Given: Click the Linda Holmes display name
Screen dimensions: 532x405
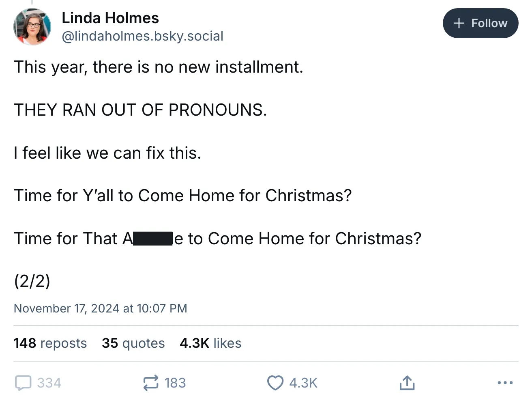Looking at the screenshot, I should 110,18.
